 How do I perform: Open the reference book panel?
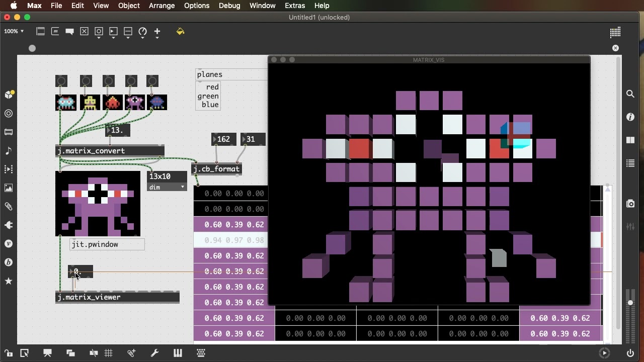coord(630,140)
